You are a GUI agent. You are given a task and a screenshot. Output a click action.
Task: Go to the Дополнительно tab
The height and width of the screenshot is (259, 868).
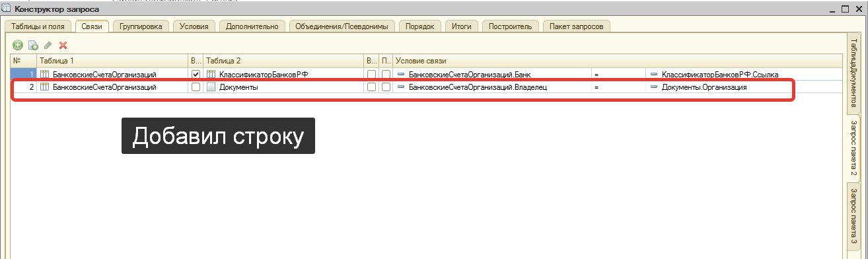click(x=252, y=26)
